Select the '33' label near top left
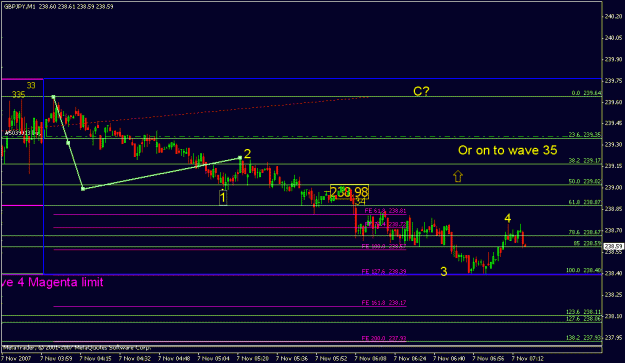 coord(31,85)
